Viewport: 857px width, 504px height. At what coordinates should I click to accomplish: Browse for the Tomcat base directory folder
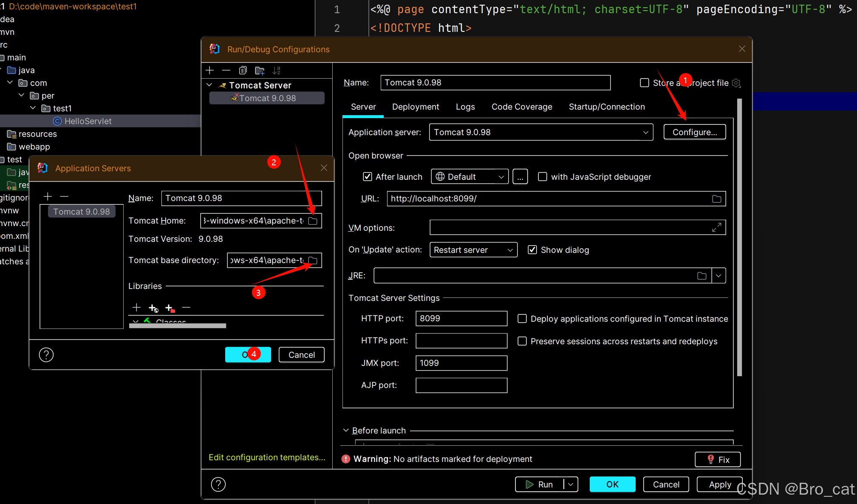(x=313, y=260)
